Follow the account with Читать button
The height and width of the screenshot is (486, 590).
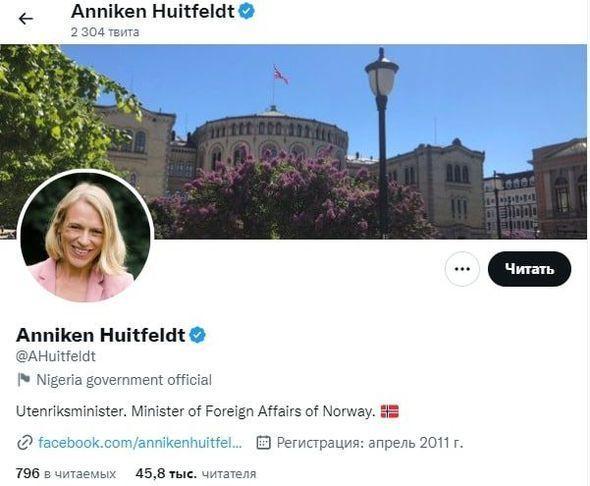(529, 269)
